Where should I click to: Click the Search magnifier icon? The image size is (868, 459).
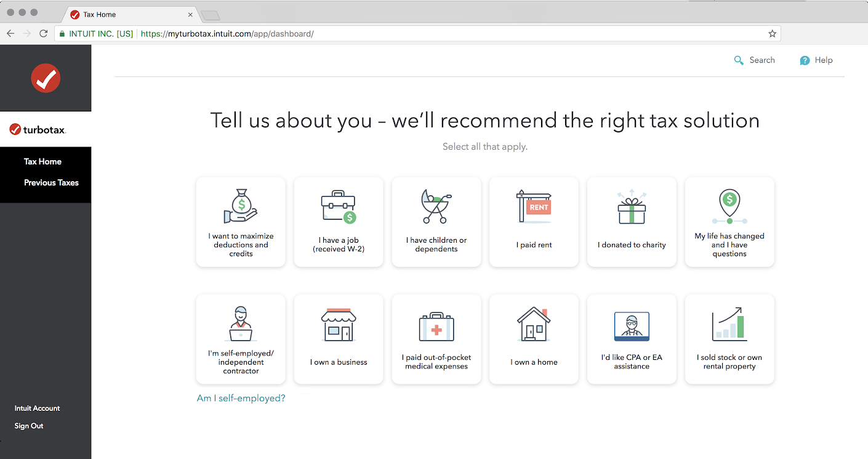coord(739,60)
